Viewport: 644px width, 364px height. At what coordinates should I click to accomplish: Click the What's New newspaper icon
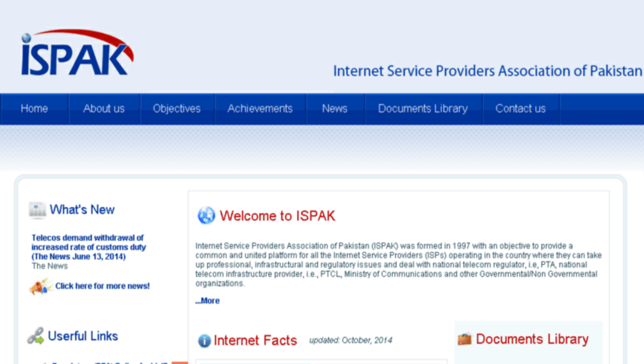pyautogui.click(x=38, y=210)
